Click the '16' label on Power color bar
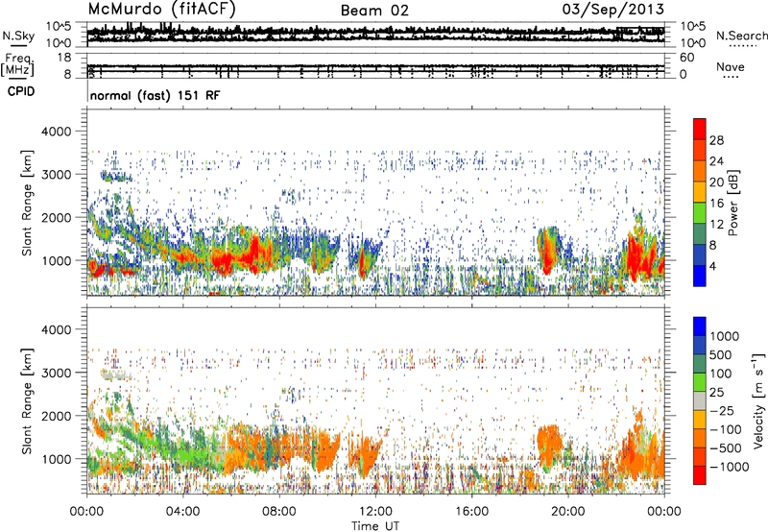Image resolution: width=768 pixels, height=532 pixels. pyautogui.click(x=716, y=204)
